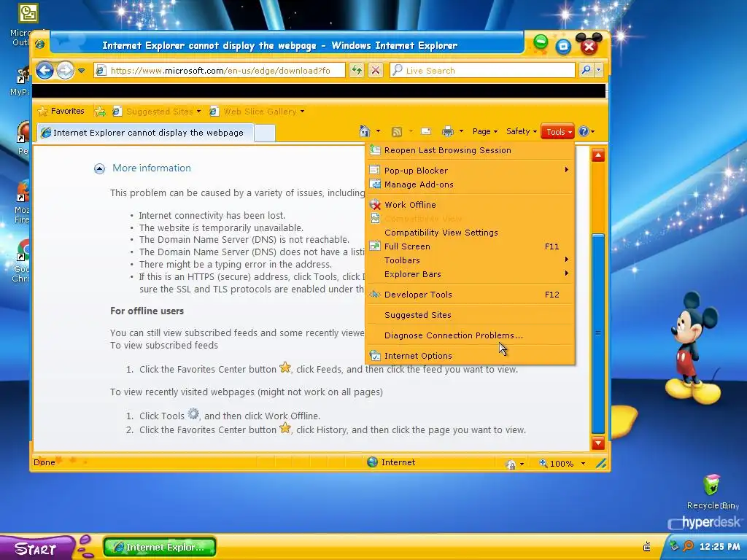The height and width of the screenshot is (560, 747).
Task: Click the Forward navigation arrow
Action: tap(65, 71)
